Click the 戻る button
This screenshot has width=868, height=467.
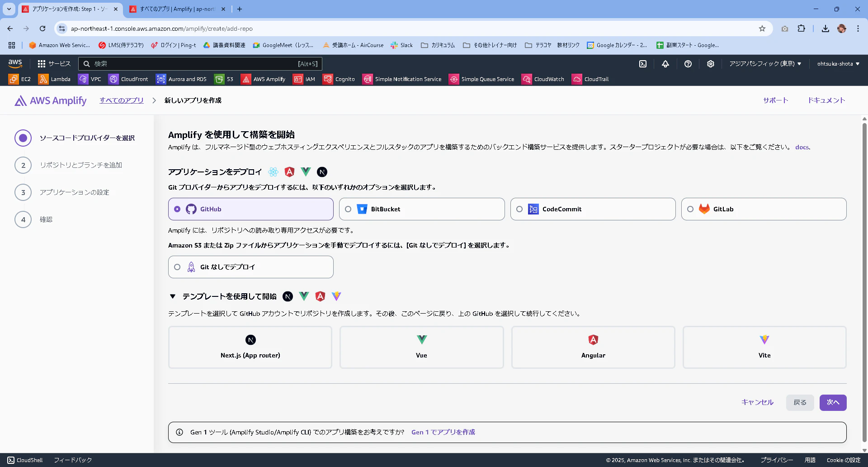pyautogui.click(x=800, y=402)
